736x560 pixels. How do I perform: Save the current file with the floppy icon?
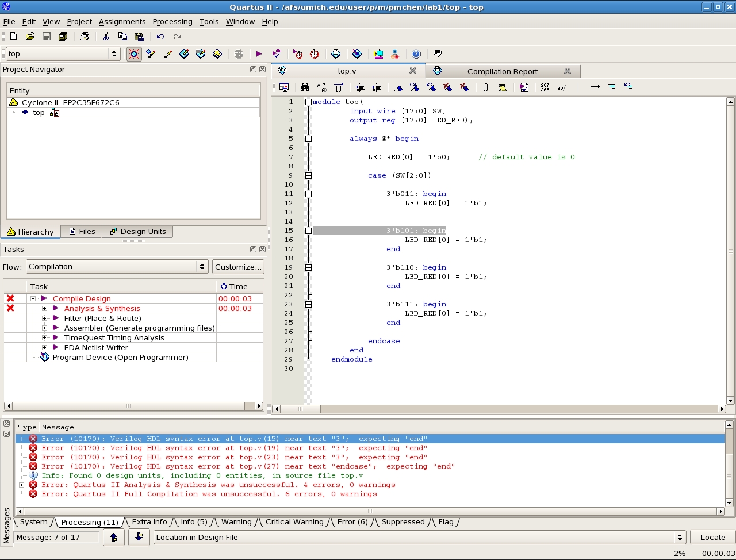click(47, 36)
